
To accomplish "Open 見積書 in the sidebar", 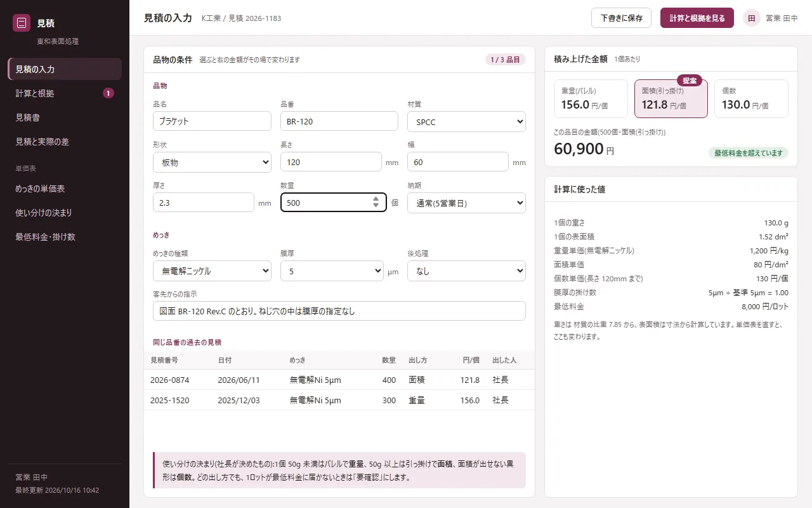I will coord(65,117).
